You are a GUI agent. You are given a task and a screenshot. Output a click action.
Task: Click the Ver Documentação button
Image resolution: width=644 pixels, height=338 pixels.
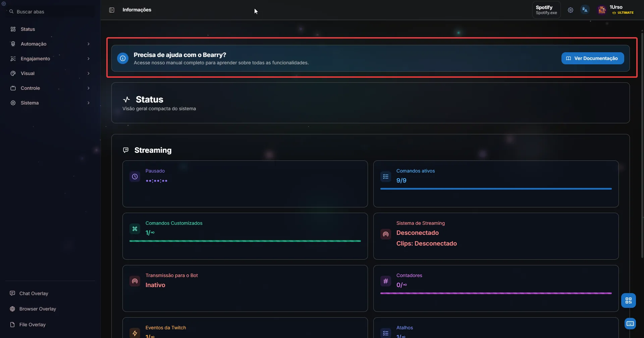click(x=592, y=58)
